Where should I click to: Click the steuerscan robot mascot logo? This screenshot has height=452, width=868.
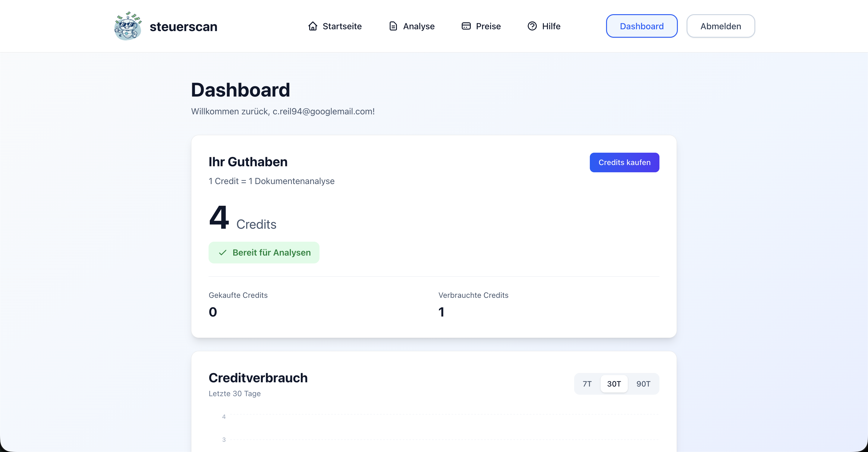click(128, 26)
